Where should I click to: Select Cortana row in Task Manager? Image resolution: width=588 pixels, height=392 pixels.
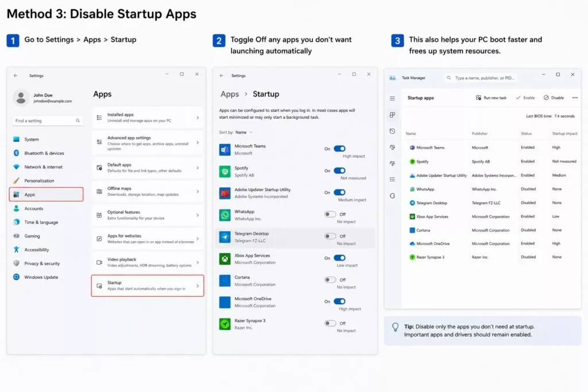click(x=492, y=230)
